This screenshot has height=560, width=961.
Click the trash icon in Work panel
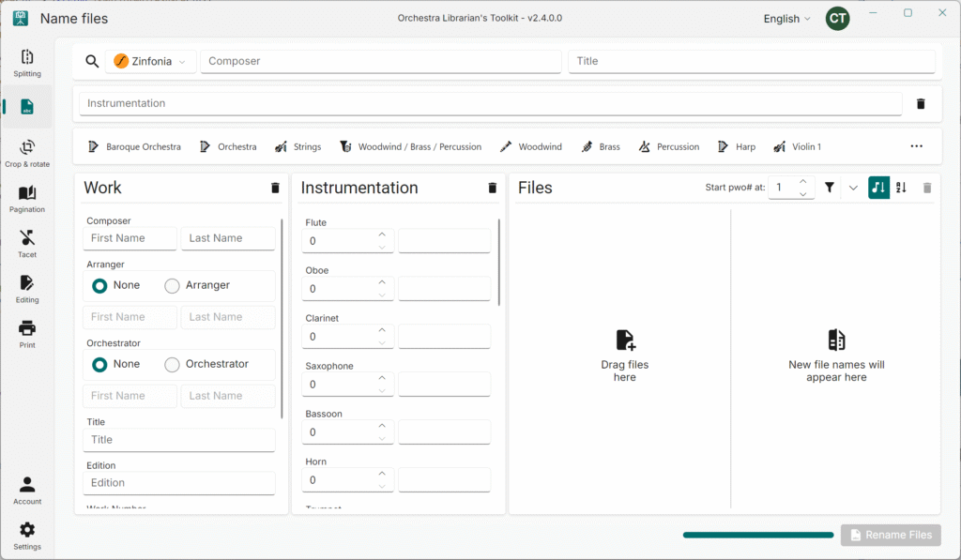coord(275,188)
